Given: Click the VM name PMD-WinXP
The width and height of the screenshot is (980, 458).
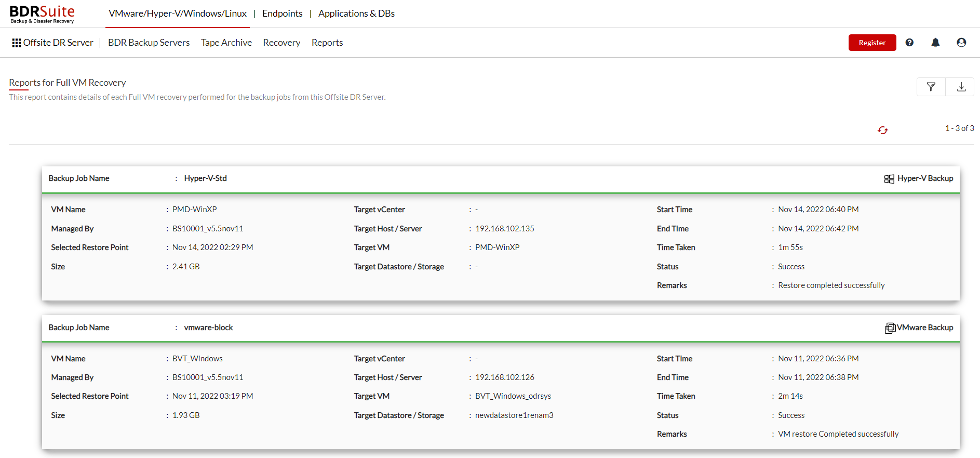Looking at the screenshot, I should 195,210.
